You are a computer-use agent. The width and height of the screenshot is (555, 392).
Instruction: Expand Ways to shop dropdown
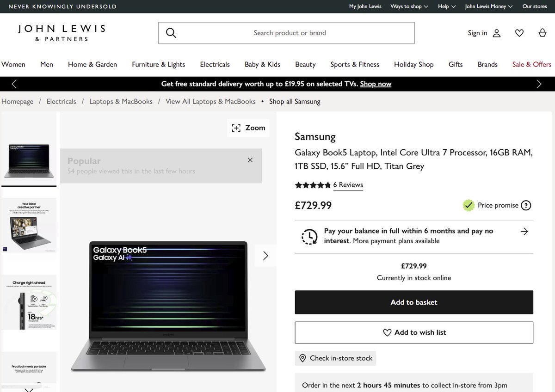click(x=409, y=6)
